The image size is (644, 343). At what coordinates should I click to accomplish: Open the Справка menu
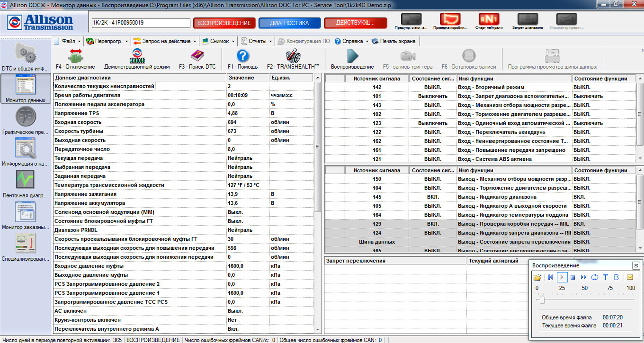[352, 41]
